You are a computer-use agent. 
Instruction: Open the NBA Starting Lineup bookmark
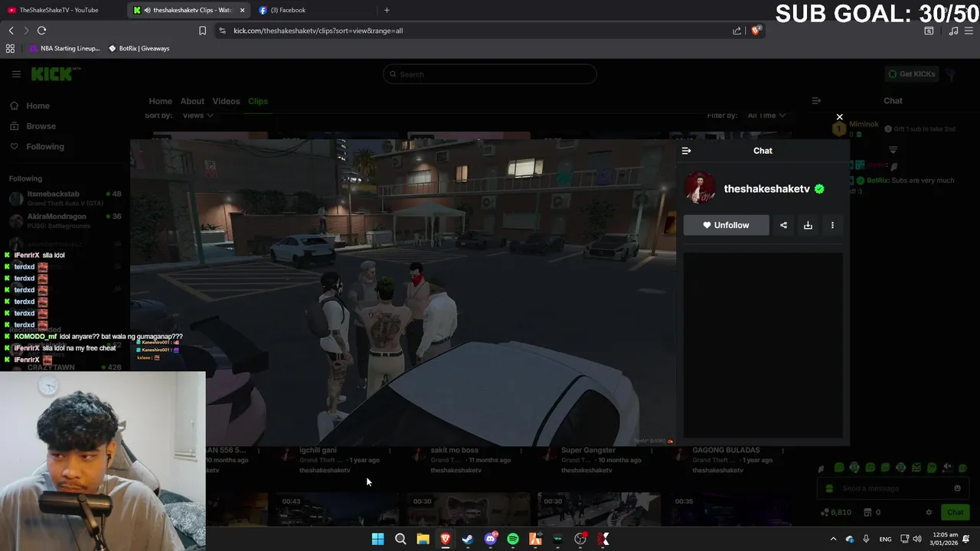pyautogui.click(x=65, y=48)
